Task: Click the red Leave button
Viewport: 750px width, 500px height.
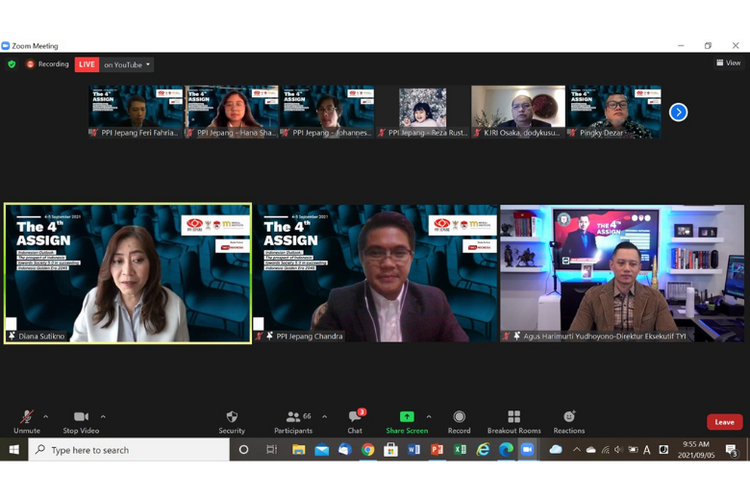Action: [724, 422]
